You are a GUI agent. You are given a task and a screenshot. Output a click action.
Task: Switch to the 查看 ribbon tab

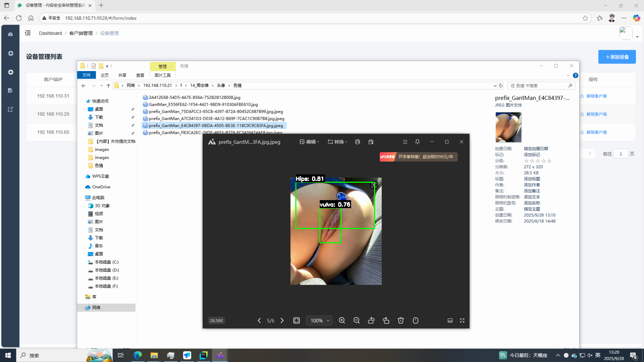(140, 75)
